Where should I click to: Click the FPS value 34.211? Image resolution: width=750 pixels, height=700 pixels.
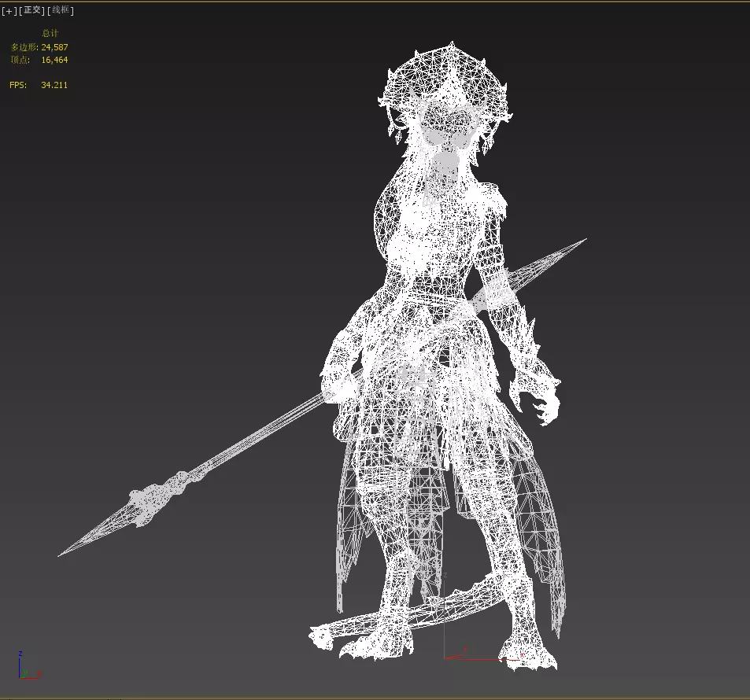tap(54, 85)
